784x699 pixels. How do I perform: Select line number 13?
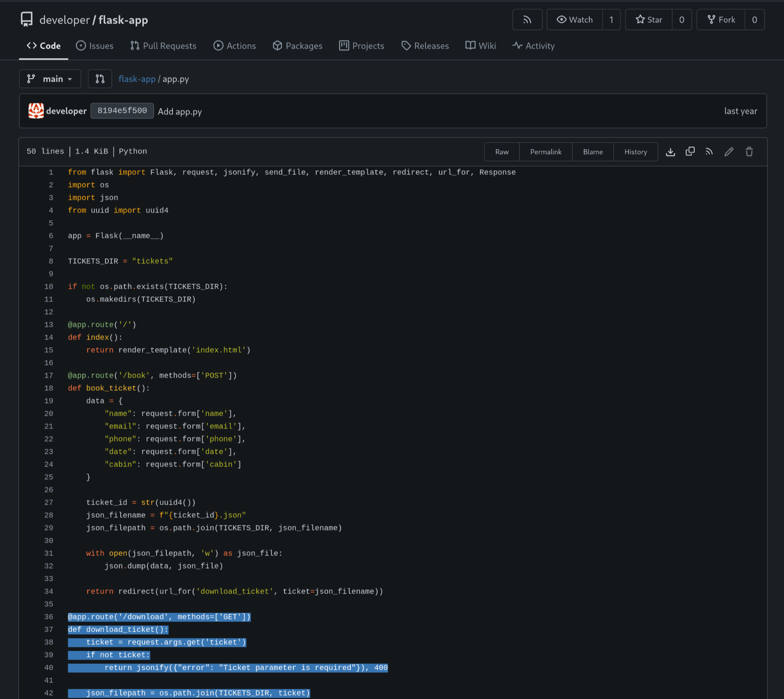click(x=49, y=325)
